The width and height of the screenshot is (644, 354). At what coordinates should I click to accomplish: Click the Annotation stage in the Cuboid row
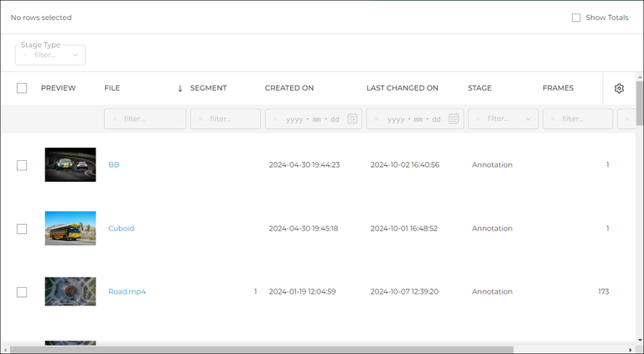click(x=492, y=228)
